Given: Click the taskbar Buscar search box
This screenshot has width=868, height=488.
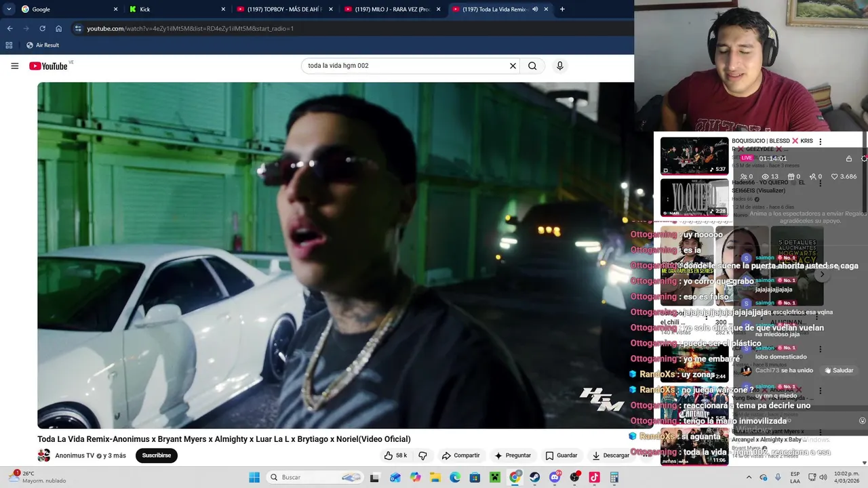Looking at the screenshot, I should click(x=315, y=477).
